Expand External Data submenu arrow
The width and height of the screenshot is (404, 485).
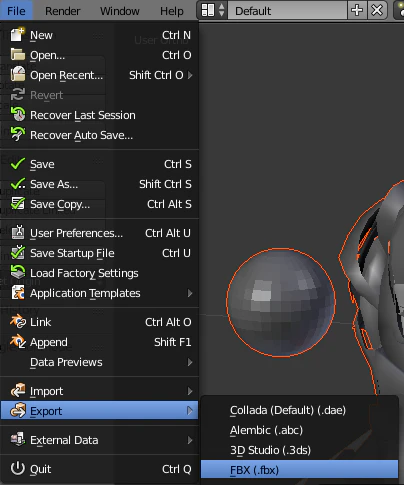(190, 440)
